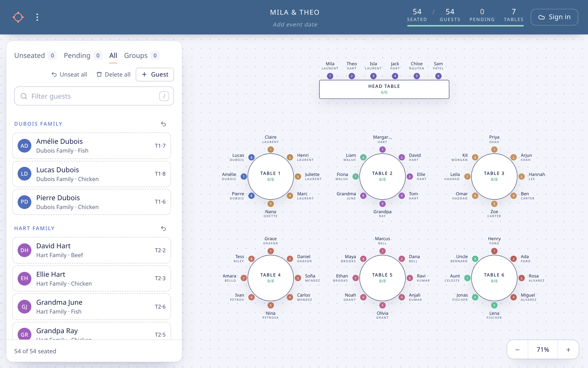Click the 7 Tables counter
The image size is (588, 368).
514,15
